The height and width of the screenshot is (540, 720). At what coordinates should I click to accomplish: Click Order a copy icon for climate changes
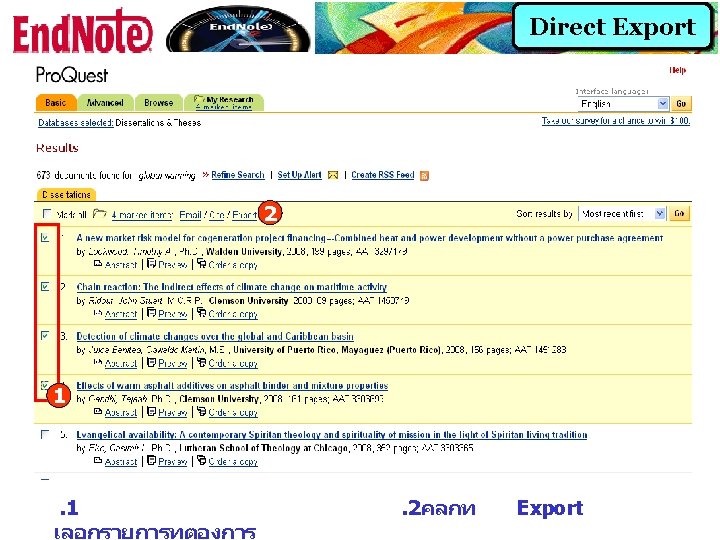pyautogui.click(x=201, y=362)
